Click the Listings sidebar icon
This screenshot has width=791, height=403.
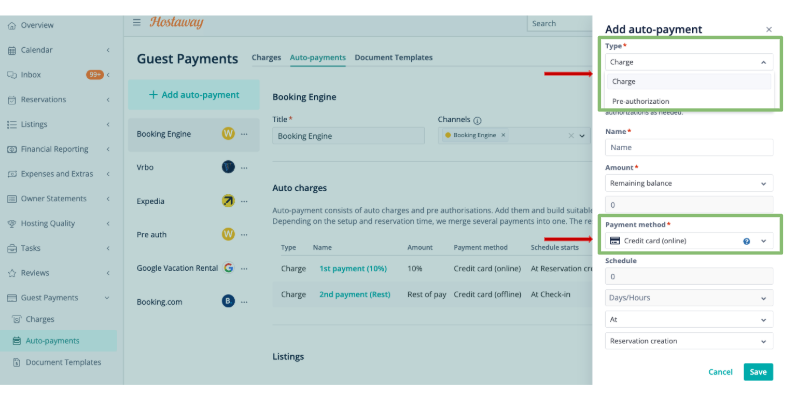click(12, 124)
